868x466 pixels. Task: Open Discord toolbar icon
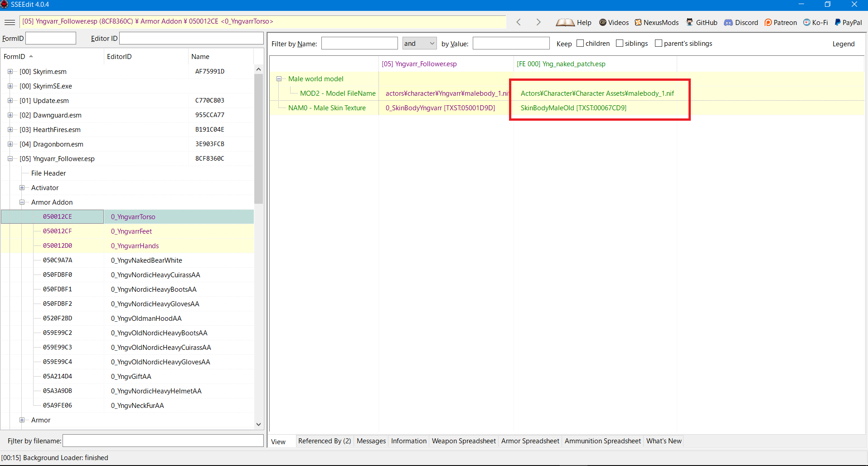tap(728, 22)
